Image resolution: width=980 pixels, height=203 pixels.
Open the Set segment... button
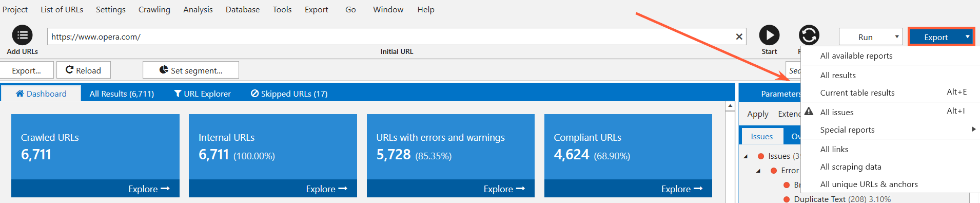[x=191, y=70]
